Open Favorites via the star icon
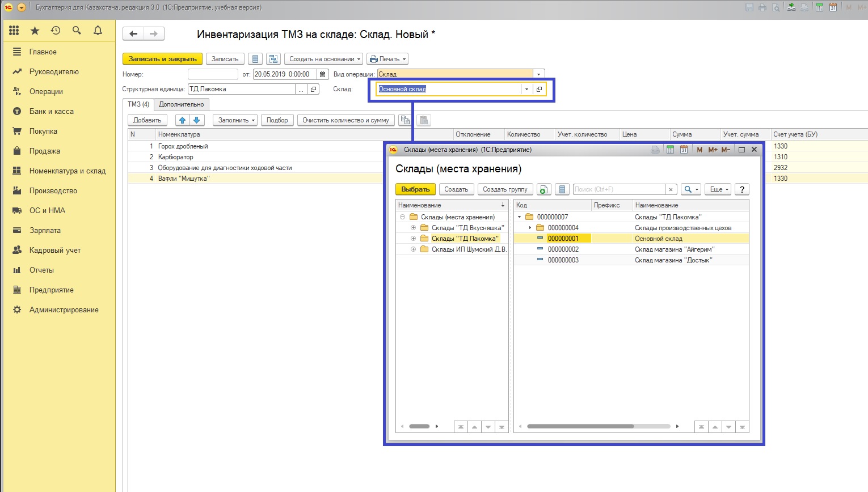Viewport: 868px width, 492px height. [35, 31]
